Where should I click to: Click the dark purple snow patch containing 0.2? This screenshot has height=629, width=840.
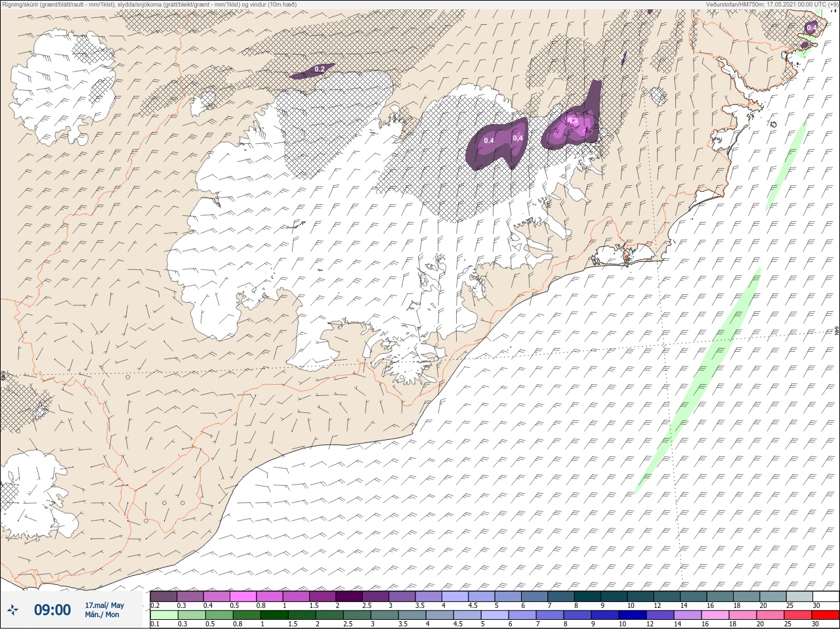[312, 71]
